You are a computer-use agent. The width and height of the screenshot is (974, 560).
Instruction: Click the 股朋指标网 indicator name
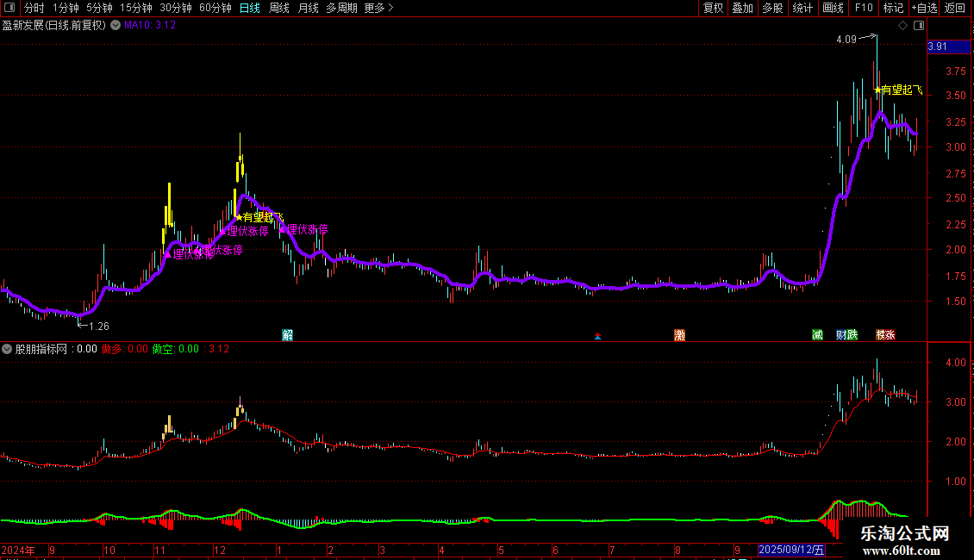pyautogui.click(x=41, y=349)
